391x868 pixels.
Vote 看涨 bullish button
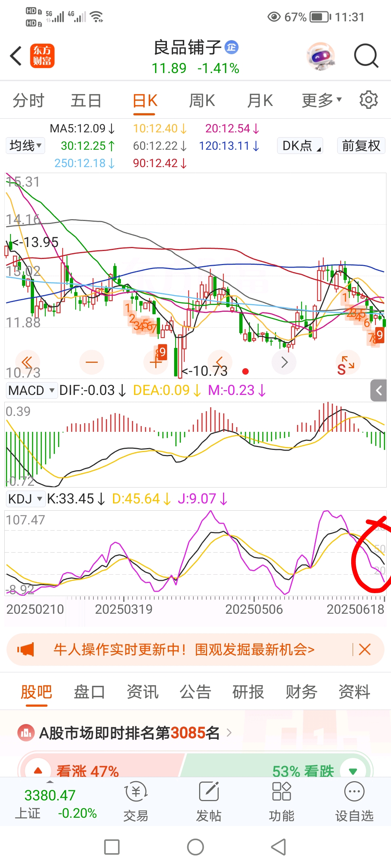[x=101, y=766]
